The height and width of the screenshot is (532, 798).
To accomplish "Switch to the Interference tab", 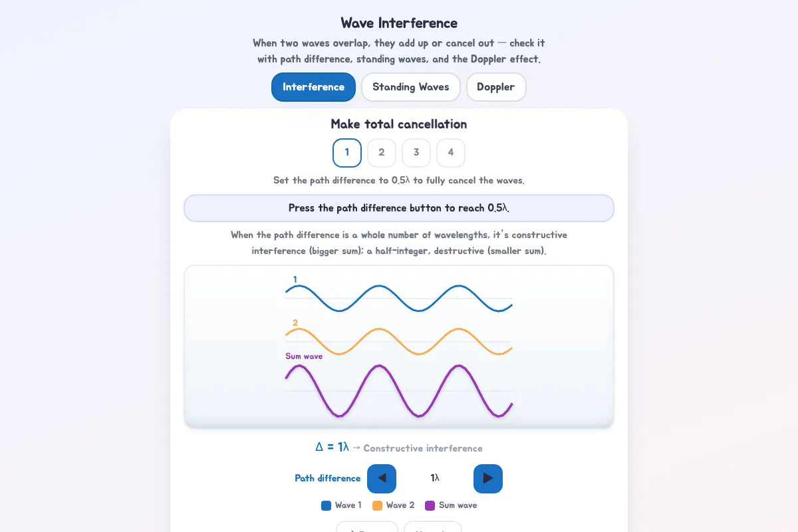I will [313, 87].
